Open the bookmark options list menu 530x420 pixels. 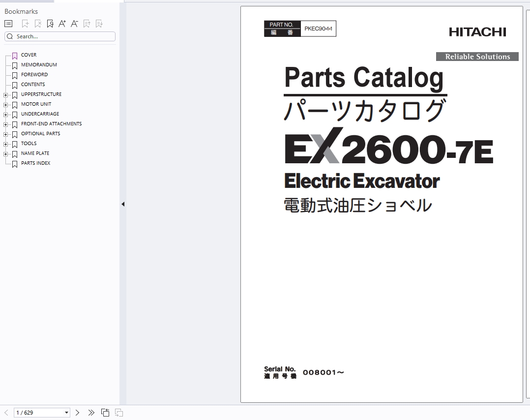[8, 24]
